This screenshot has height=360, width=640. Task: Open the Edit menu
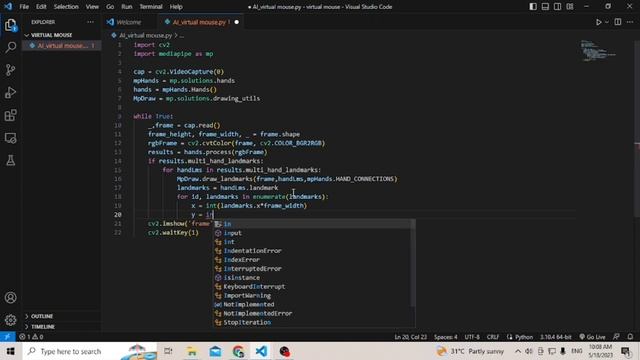pyautogui.click(x=41, y=7)
